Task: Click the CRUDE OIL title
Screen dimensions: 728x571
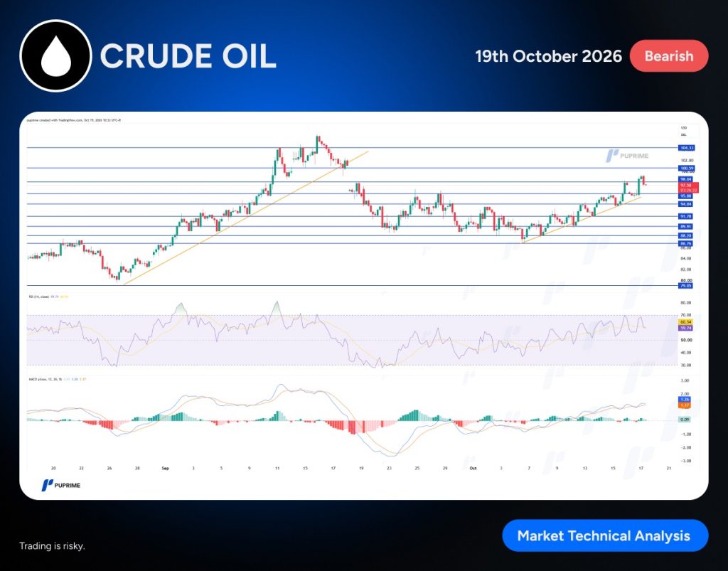Action: click(188, 56)
